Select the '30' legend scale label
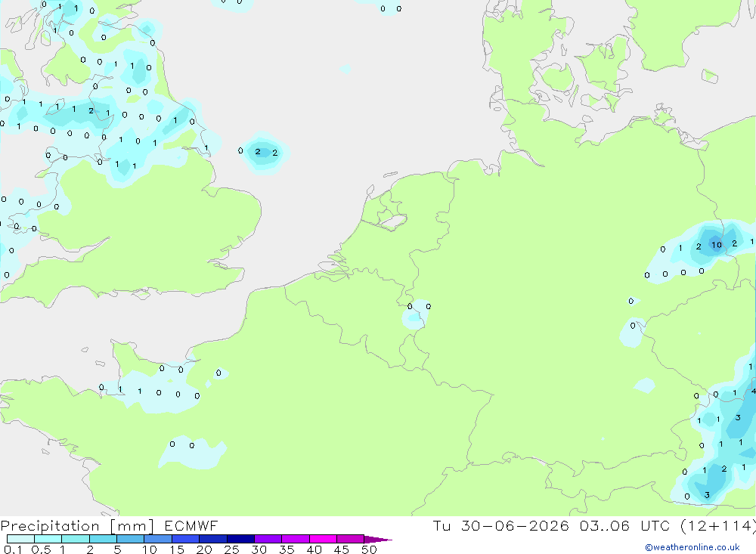This screenshot has height=554, width=756. pos(259,549)
